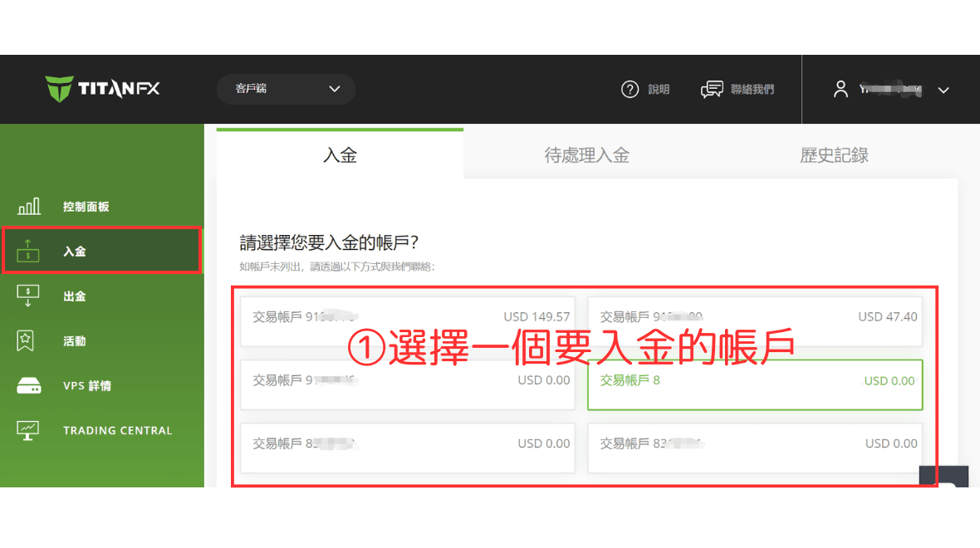Open the 歷史記錄 tab

pyautogui.click(x=834, y=154)
